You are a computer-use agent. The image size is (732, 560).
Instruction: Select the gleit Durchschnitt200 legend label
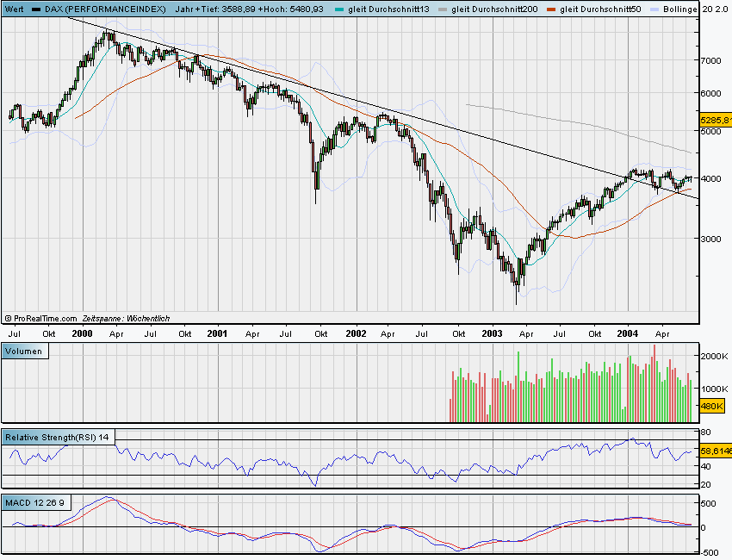point(494,9)
